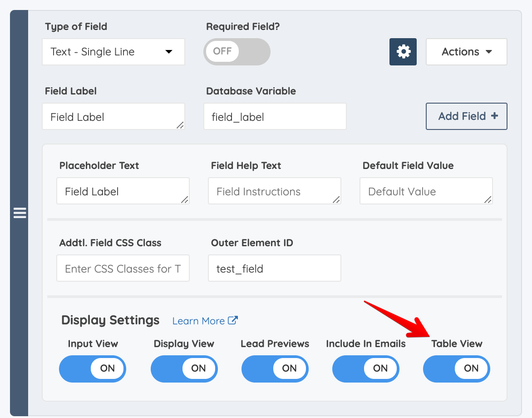Click the external link icon beside Learn More
This screenshot has width=532, height=418.
(x=233, y=320)
